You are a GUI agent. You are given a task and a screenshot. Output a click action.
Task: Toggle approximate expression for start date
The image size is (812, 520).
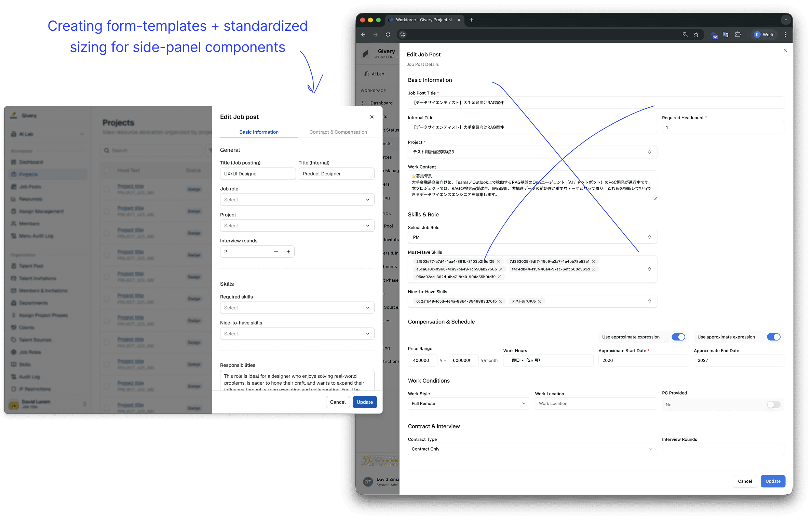coord(678,337)
